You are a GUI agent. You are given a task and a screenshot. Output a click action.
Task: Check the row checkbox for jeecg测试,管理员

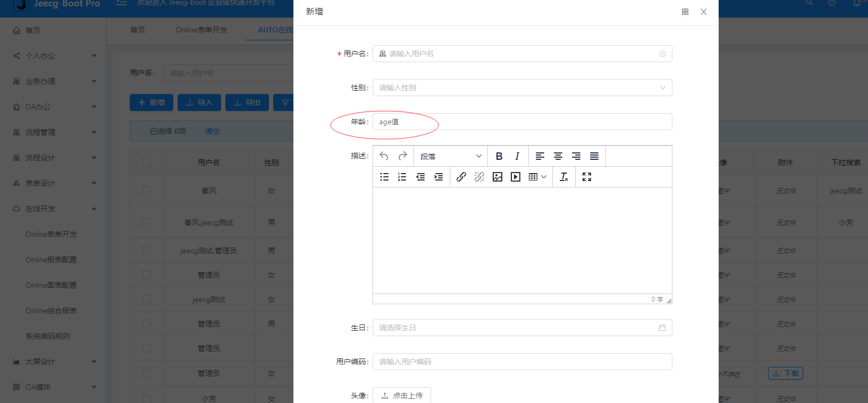tap(147, 251)
